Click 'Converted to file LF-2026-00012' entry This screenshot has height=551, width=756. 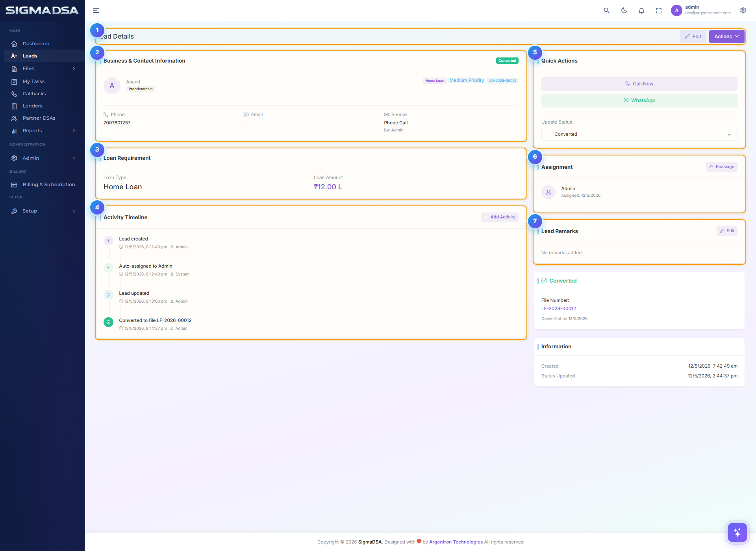coord(155,320)
